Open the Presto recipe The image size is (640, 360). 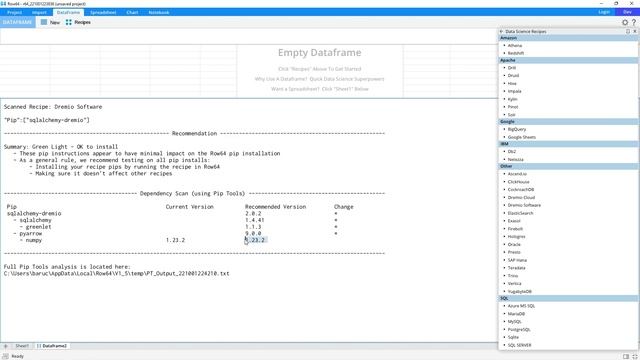point(514,252)
